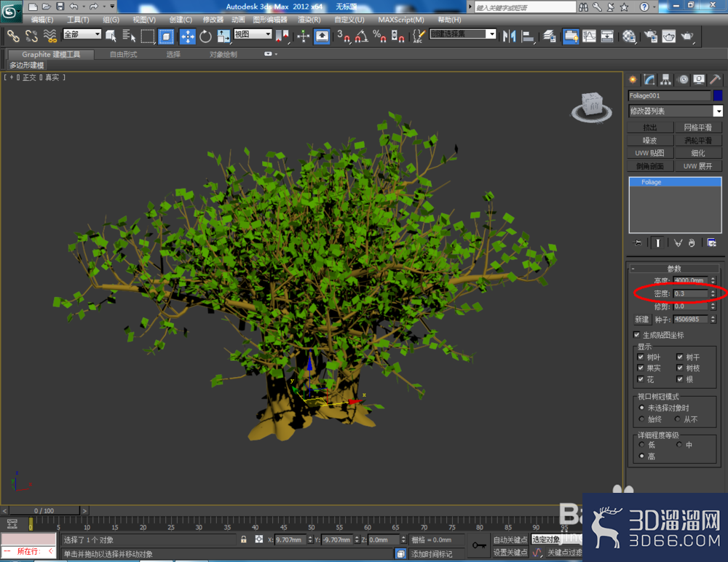
Task: Click the 新建 seed button
Action: pos(641,319)
